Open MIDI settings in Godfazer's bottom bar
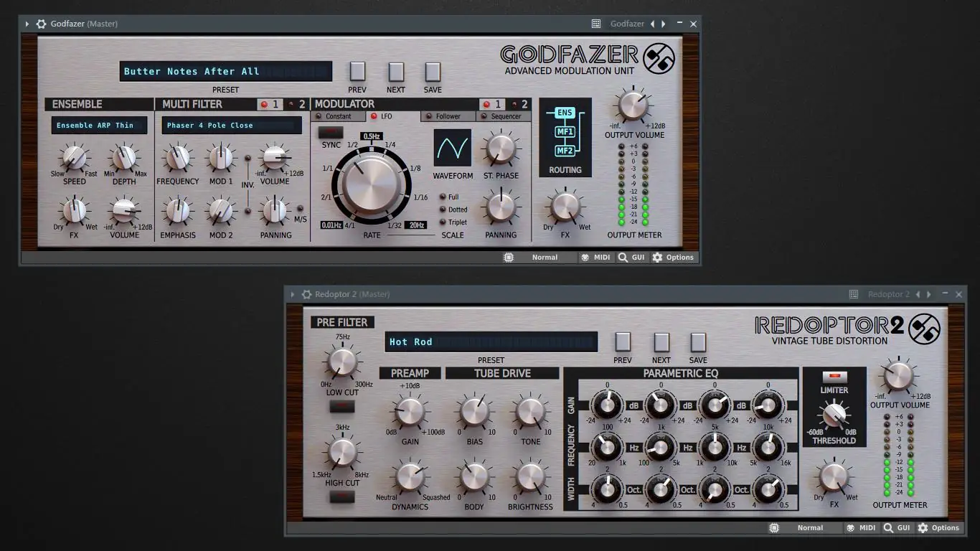The image size is (980, 551). click(x=596, y=257)
